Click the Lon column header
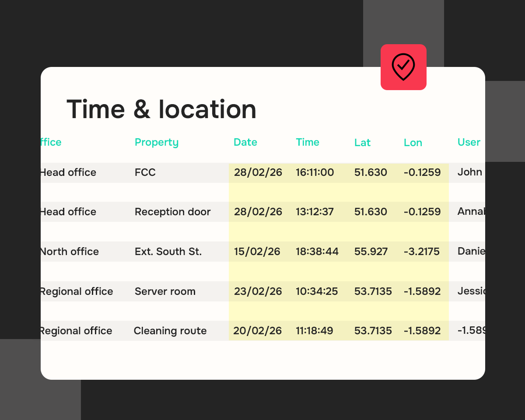The width and height of the screenshot is (525, 420). [413, 142]
